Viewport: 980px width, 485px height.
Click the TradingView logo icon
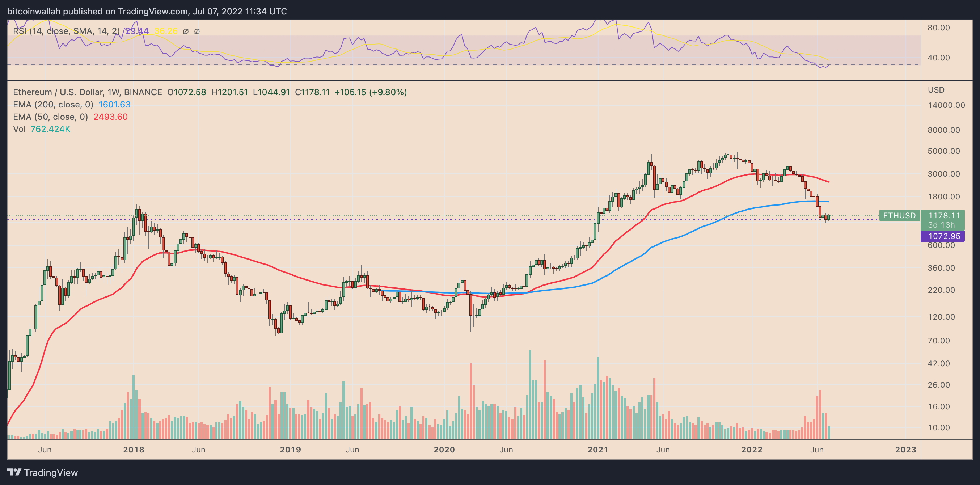14,472
